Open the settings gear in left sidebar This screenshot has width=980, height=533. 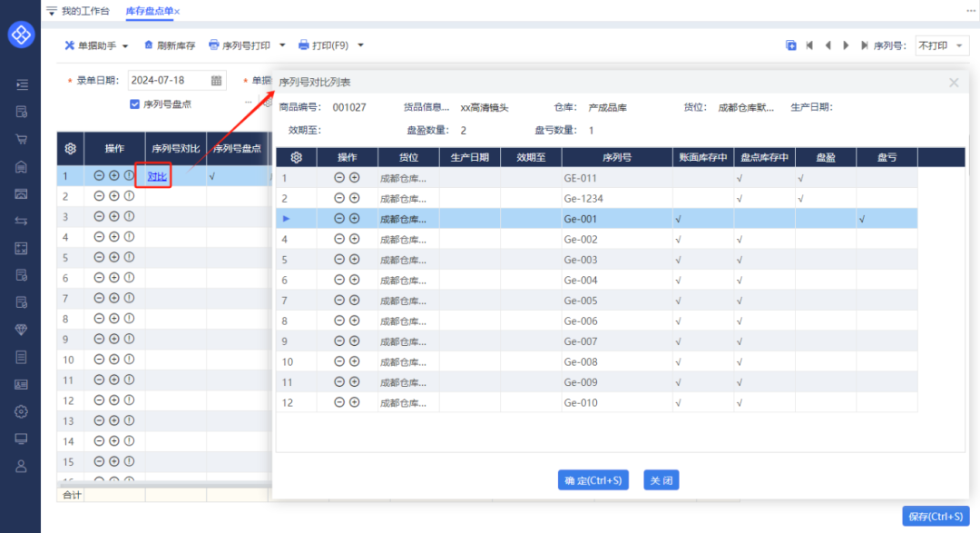click(21, 411)
